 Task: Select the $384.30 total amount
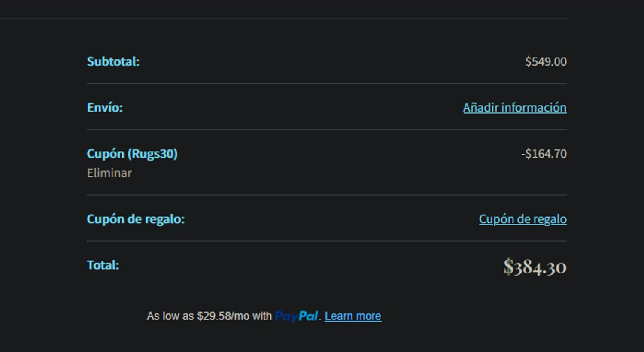coord(535,267)
